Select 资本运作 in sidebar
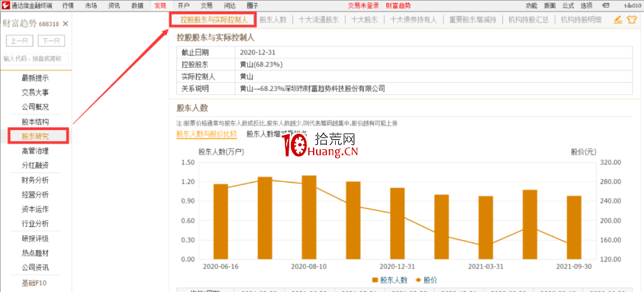The height and width of the screenshot is (292, 644). [35, 209]
